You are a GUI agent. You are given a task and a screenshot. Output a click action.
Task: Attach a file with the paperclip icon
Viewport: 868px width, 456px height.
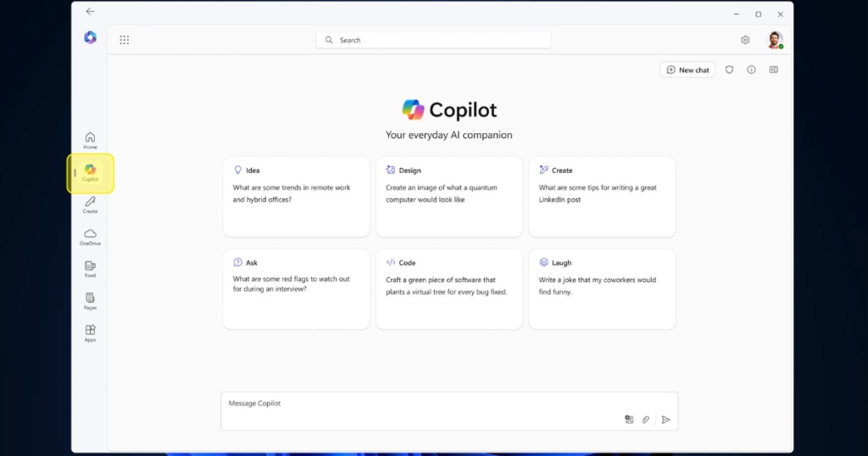pos(645,420)
